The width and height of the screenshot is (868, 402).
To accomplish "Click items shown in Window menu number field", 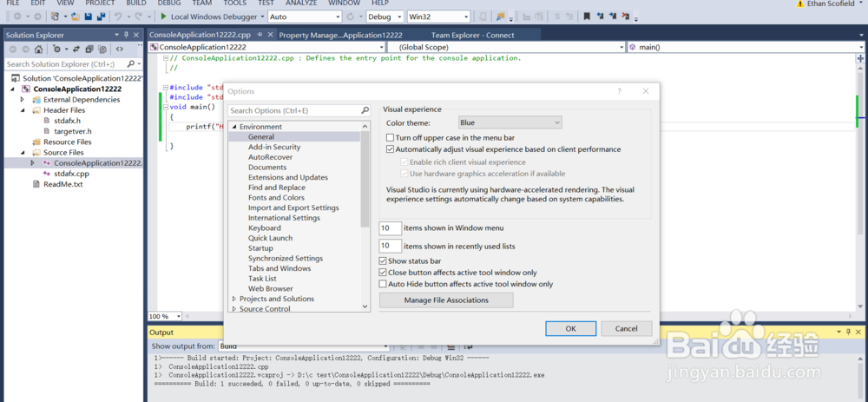I will pyautogui.click(x=391, y=228).
